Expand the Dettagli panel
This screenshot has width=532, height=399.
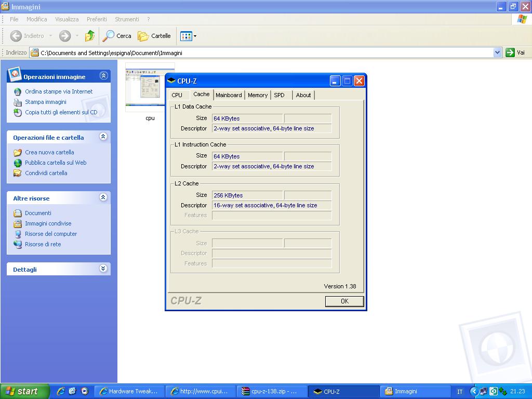pyautogui.click(x=103, y=269)
